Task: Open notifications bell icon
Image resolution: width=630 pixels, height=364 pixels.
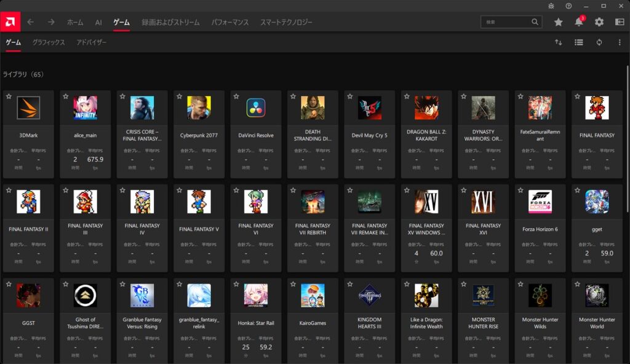Action: tap(579, 22)
